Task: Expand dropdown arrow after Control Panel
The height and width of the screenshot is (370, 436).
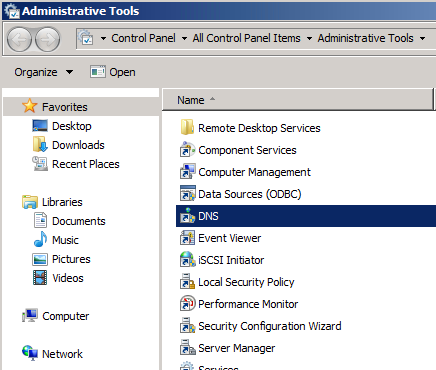Action: click(184, 38)
